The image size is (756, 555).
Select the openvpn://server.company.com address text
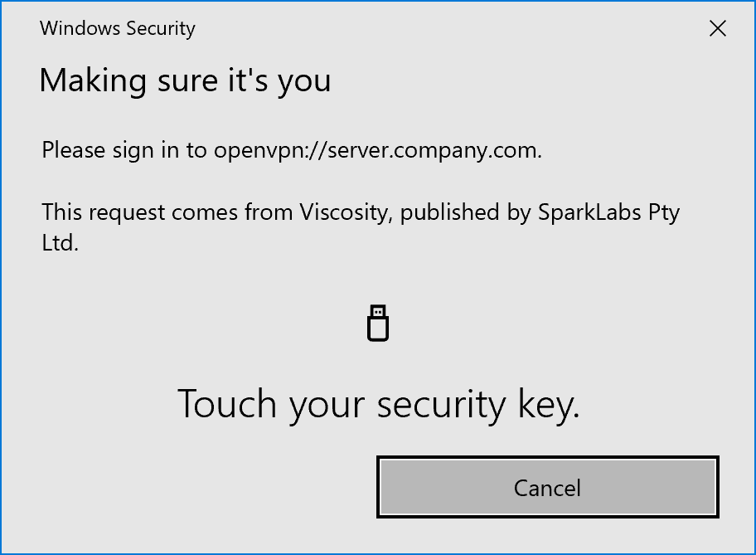(x=377, y=151)
